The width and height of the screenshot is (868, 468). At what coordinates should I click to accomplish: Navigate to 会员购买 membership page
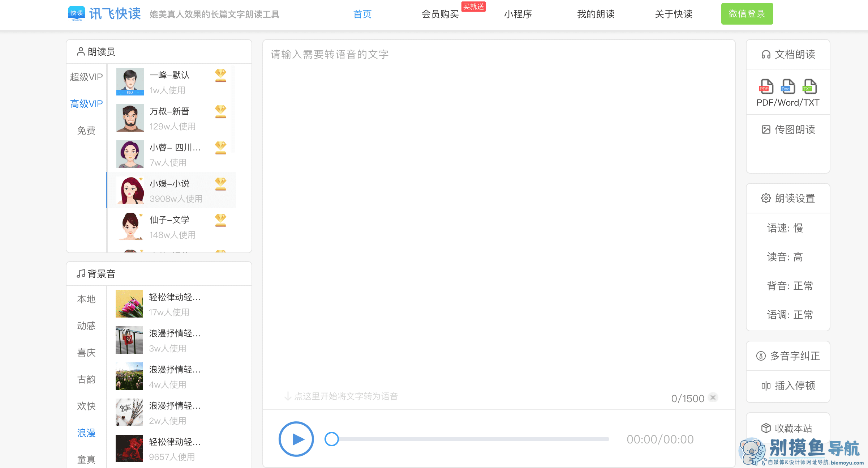440,14
